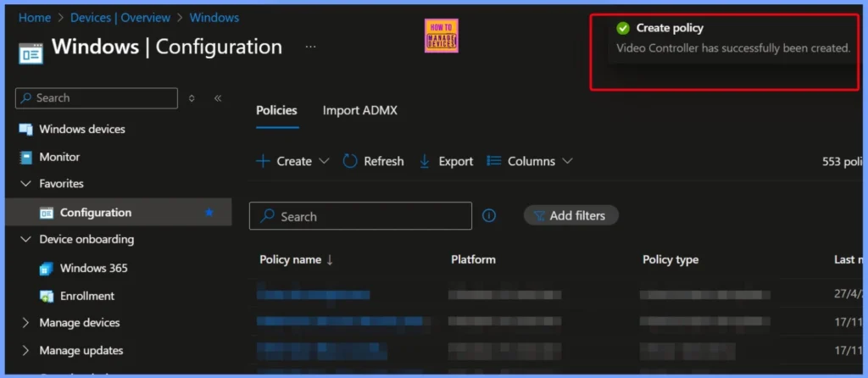
Task: Collapse the sidebar with double chevron
Action: tap(218, 98)
